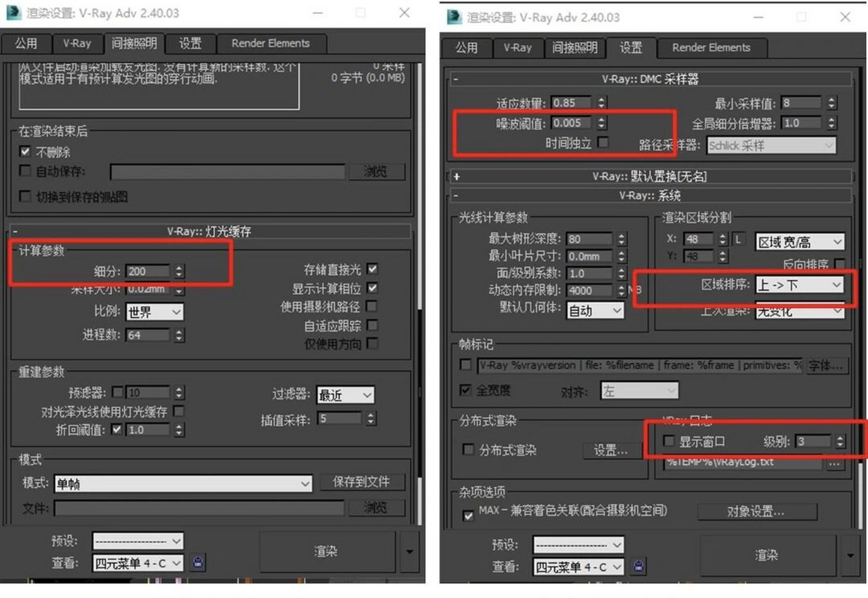Click 级别 spinner in VRay log
The image size is (868, 598).
[x=840, y=441]
